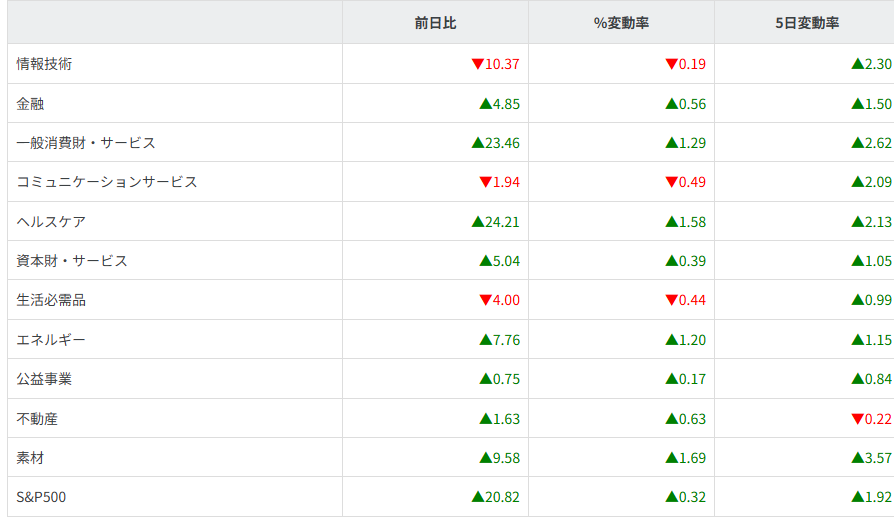
Task: Select the エネルギー 前日比 value 7.76
Action: 506,340
